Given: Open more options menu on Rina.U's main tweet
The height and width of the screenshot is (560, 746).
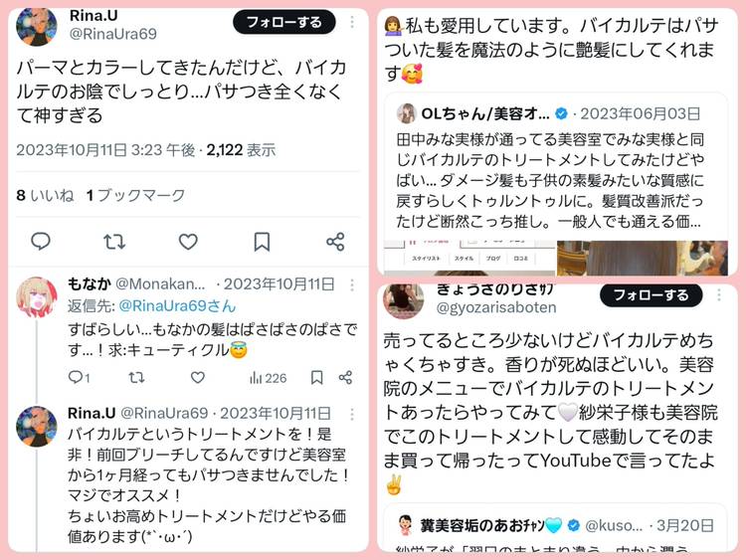Looking at the screenshot, I should tap(352, 22).
